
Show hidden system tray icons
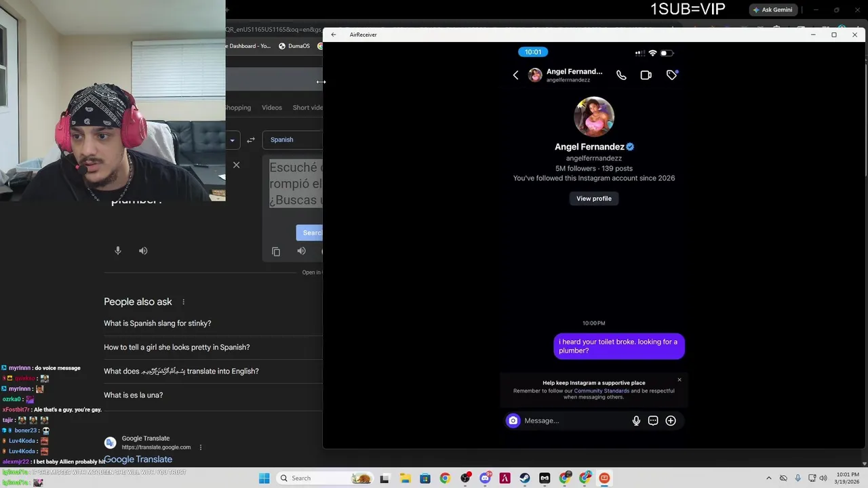[768, 478]
